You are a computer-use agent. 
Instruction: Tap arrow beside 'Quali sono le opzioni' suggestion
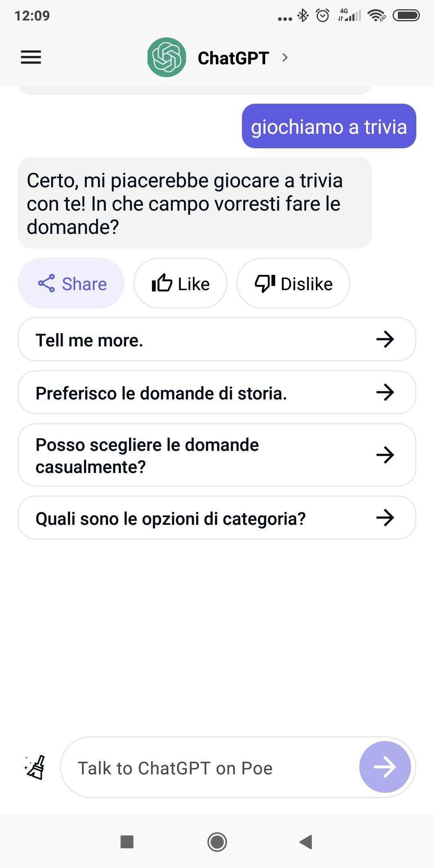click(x=385, y=518)
